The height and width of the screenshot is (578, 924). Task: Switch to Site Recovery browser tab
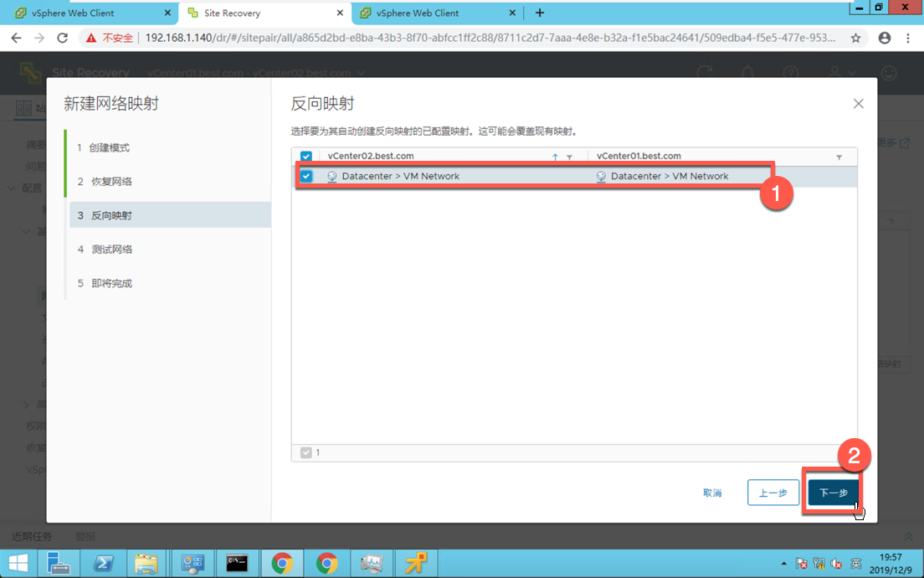point(265,13)
